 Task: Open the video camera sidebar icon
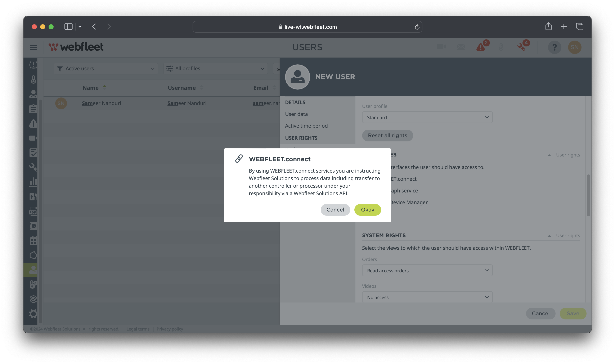(33, 138)
